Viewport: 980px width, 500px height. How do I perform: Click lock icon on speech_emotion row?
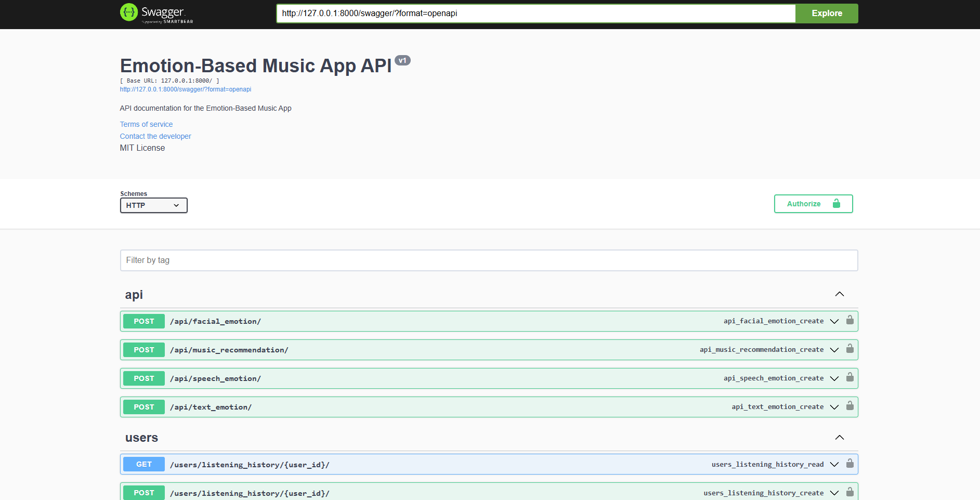click(850, 377)
